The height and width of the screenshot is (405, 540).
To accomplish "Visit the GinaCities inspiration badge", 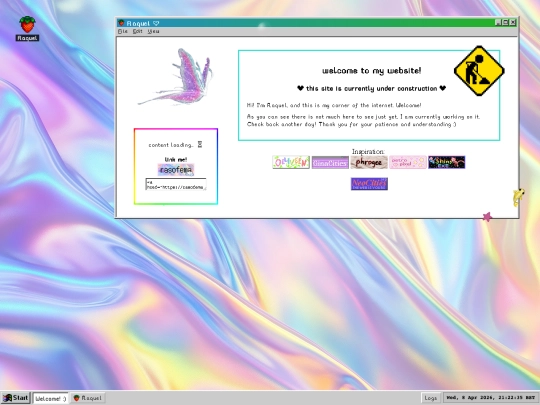I will [330, 162].
